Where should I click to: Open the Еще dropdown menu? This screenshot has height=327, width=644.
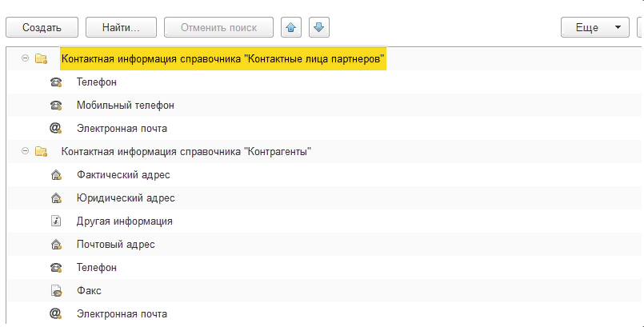[x=594, y=28]
